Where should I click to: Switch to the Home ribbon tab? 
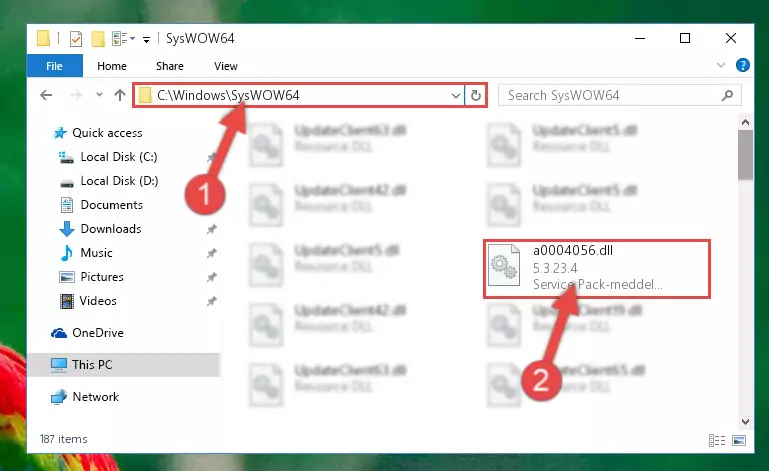click(112, 66)
